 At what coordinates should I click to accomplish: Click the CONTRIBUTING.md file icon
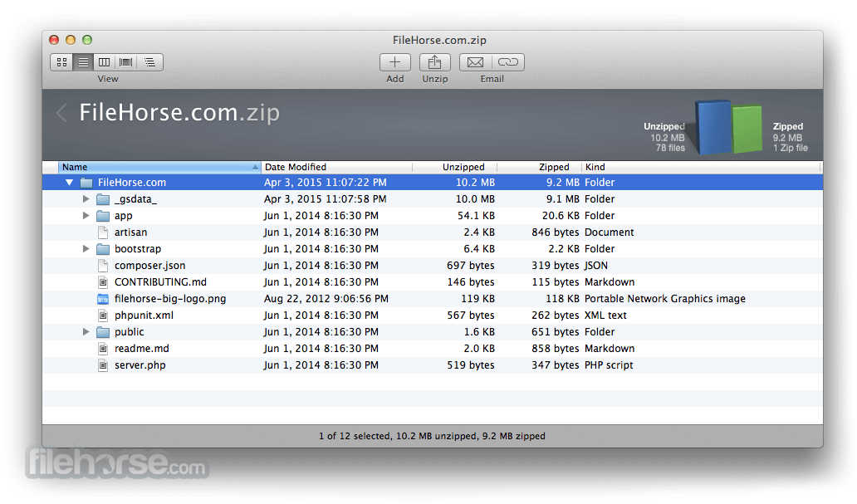[103, 282]
